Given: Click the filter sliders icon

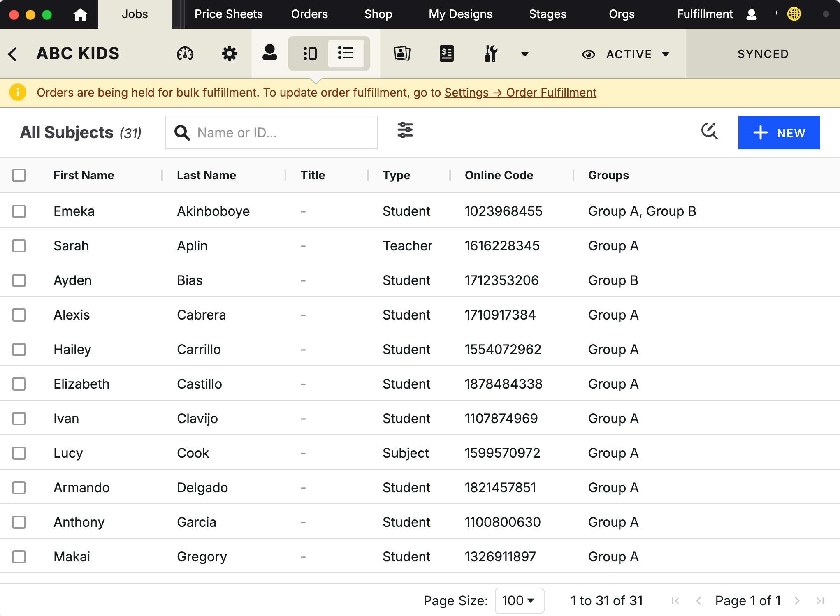Looking at the screenshot, I should click(405, 130).
